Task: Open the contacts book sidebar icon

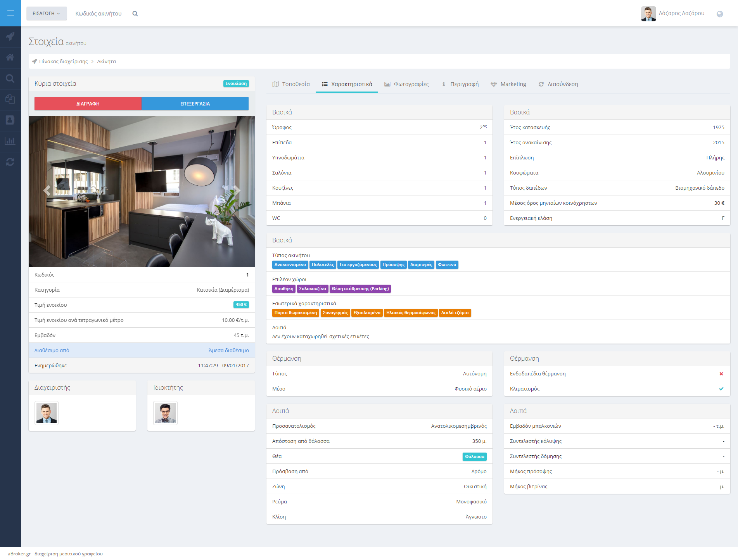Action: coord(10,120)
